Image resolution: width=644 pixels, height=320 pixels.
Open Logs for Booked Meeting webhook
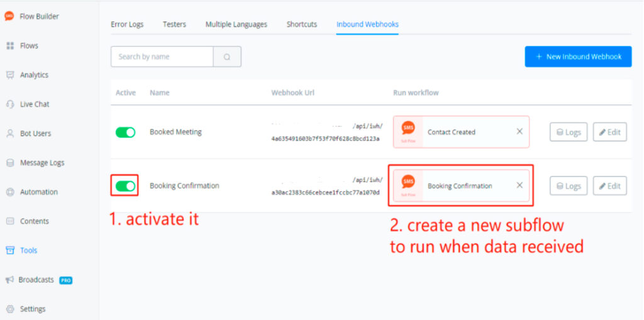(569, 132)
